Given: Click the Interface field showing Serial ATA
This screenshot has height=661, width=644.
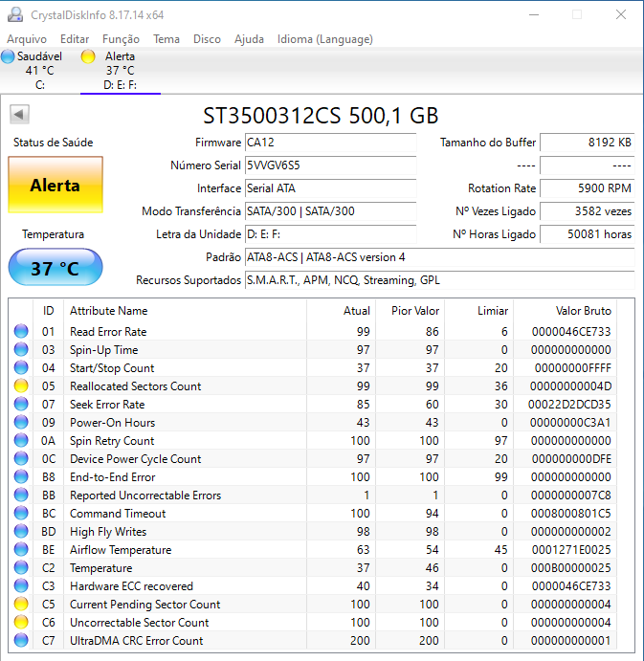Looking at the screenshot, I should coord(331,188).
